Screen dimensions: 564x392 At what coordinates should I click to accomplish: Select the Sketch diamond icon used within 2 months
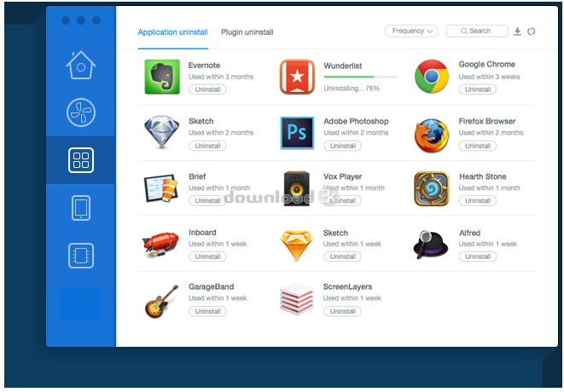pos(162,132)
